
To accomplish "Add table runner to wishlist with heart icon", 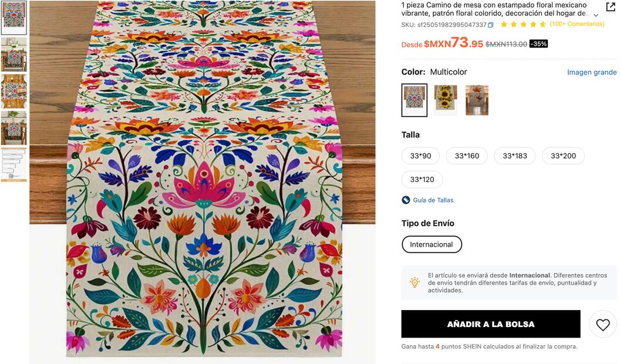I will 602,323.
